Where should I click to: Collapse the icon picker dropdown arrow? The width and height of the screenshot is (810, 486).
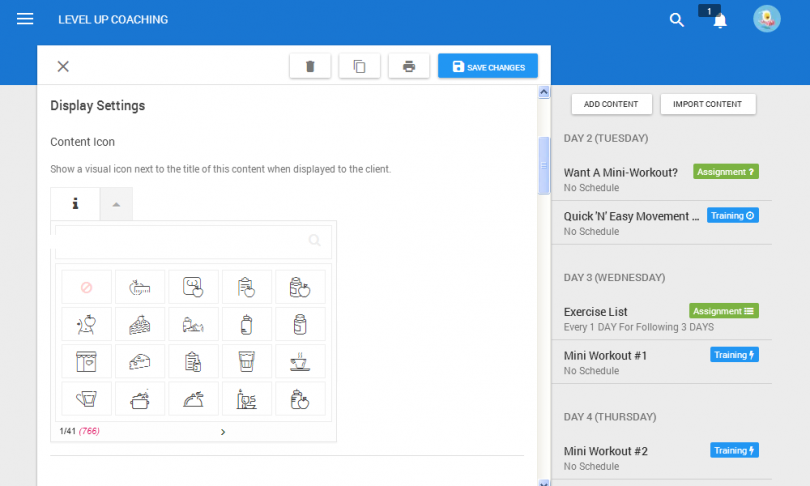[116, 204]
